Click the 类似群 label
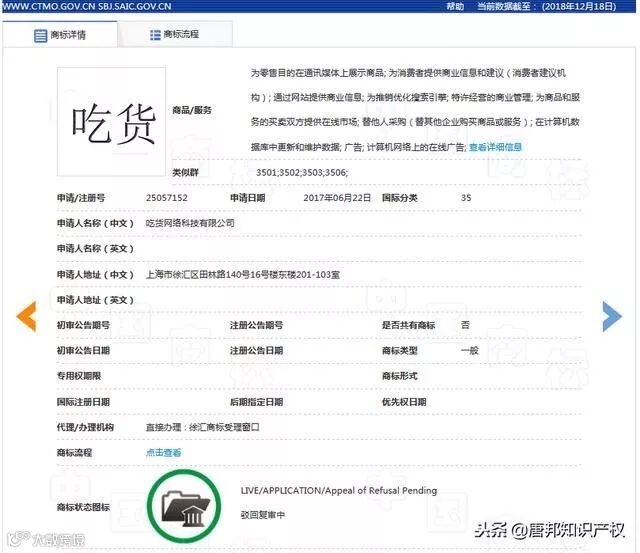640x553 pixels. tap(185, 173)
